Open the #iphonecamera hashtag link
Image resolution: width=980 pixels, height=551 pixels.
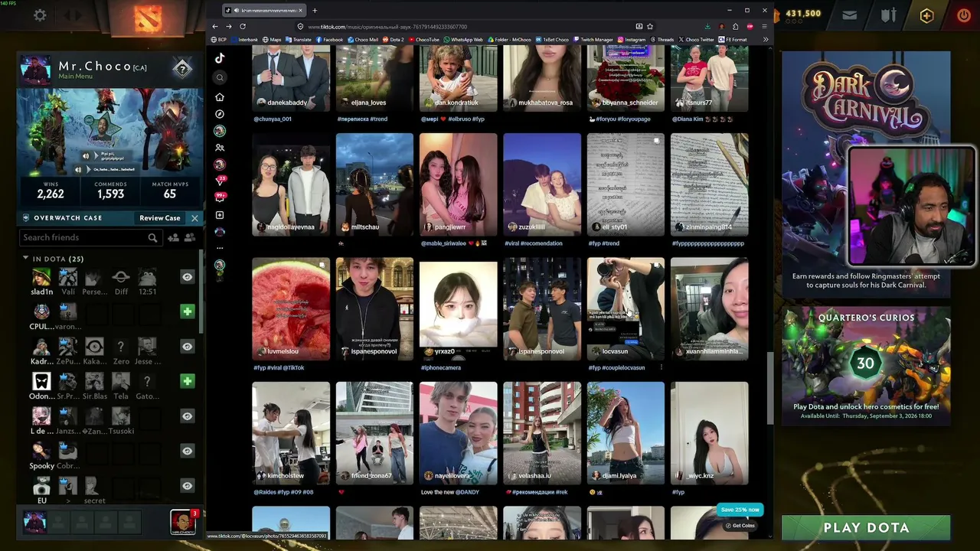(x=441, y=367)
